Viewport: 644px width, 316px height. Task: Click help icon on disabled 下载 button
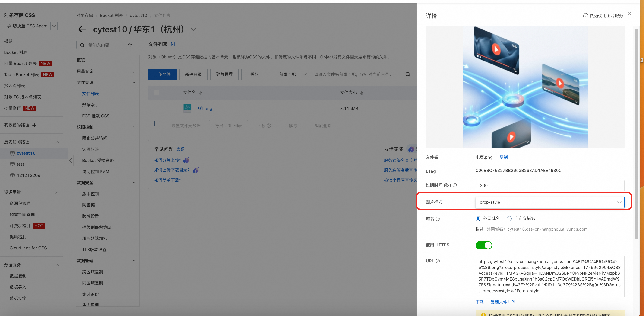tap(269, 126)
